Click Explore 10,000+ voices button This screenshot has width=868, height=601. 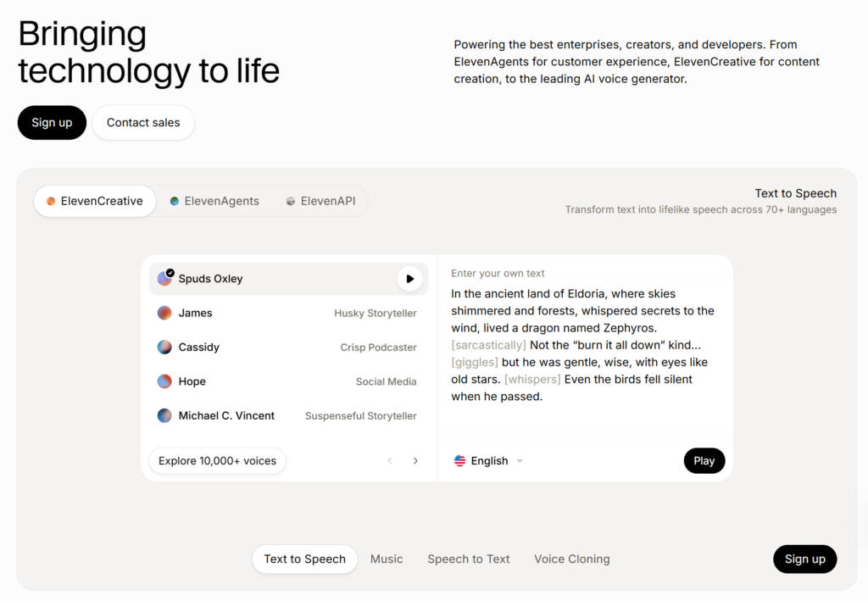(x=217, y=461)
